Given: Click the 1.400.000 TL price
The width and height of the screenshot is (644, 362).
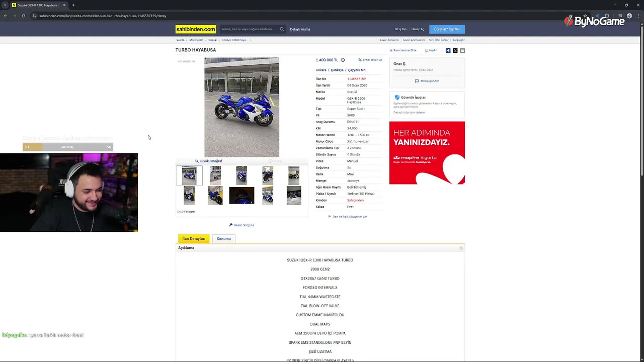Looking at the screenshot, I should pyautogui.click(x=327, y=60).
